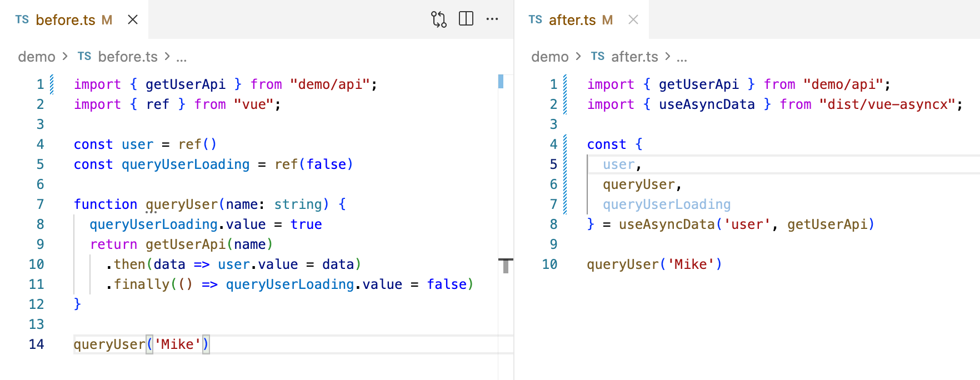This screenshot has width=980, height=380.
Task: Open the demo breadcrumb in left editor
Action: pos(37,57)
